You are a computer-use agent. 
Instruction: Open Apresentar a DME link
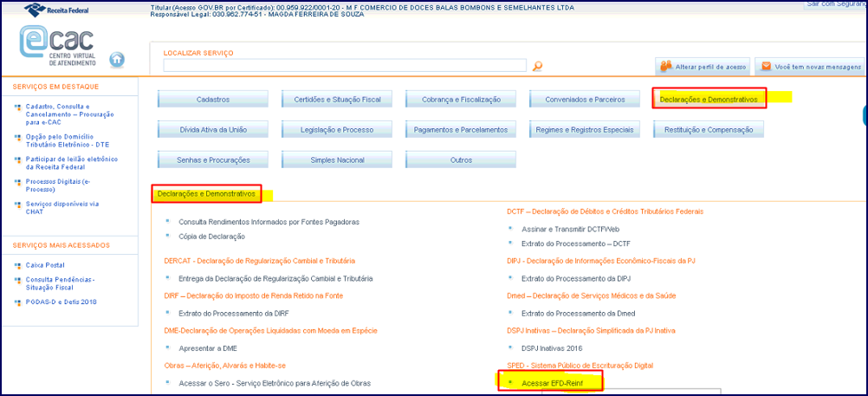[208, 348]
